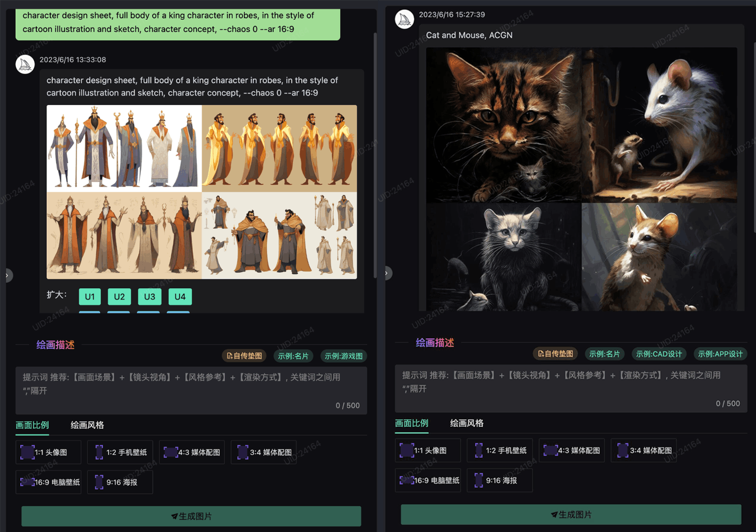Click the 1:1 头像图 ratio icon in left panel

click(x=27, y=452)
